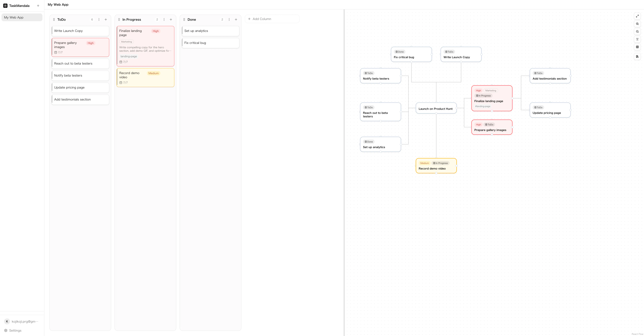Viewport: 644px width, 336px height.
Task: Click the My Web App page title
Action: (58, 4)
